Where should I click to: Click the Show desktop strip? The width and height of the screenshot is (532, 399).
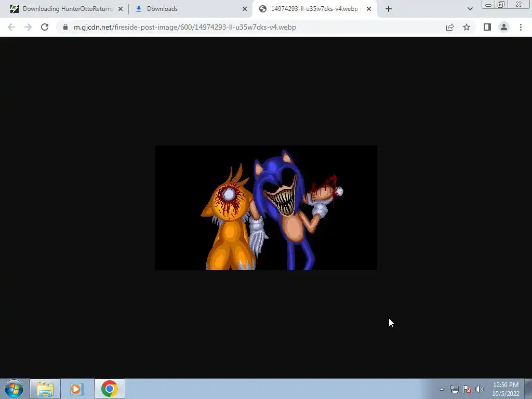tap(528, 389)
